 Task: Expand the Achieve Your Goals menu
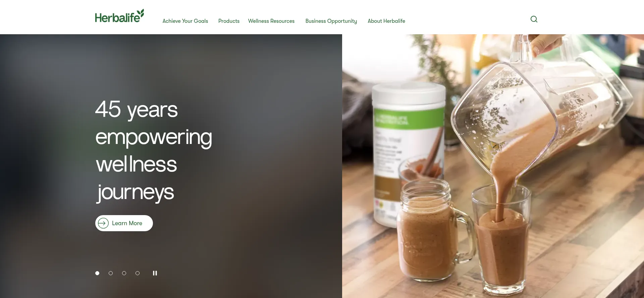point(185,21)
